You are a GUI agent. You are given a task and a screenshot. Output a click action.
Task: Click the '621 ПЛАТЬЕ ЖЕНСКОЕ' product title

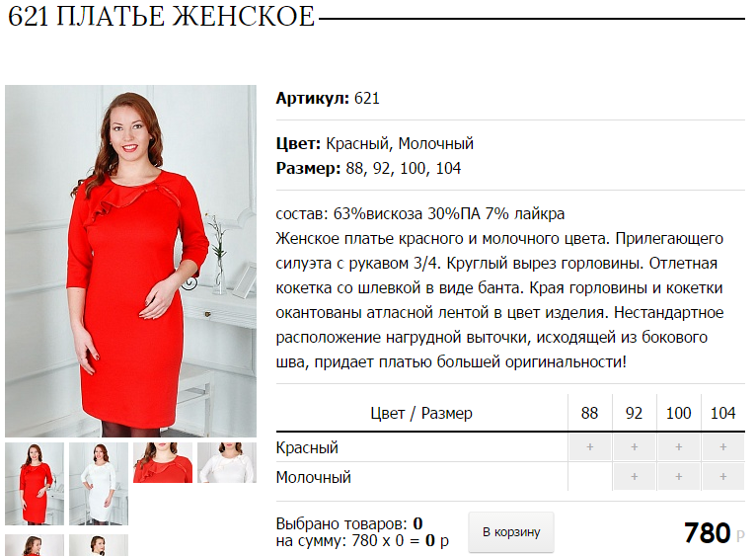point(162,17)
